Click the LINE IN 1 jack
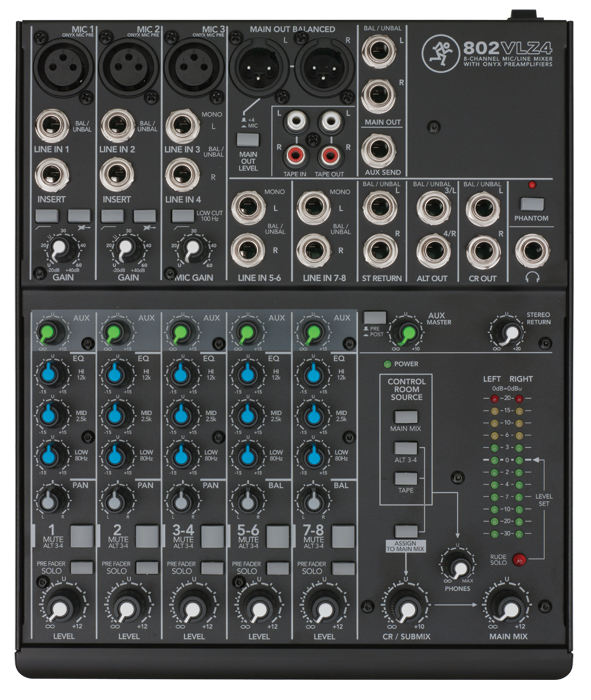The height and width of the screenshot is (700, 591). pyautogui.click(x=52, y=126)
